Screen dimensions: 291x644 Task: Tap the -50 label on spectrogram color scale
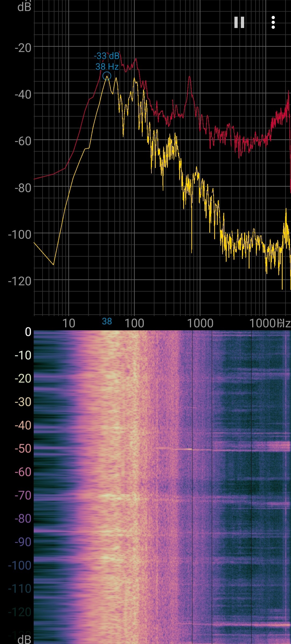point(23,449)
